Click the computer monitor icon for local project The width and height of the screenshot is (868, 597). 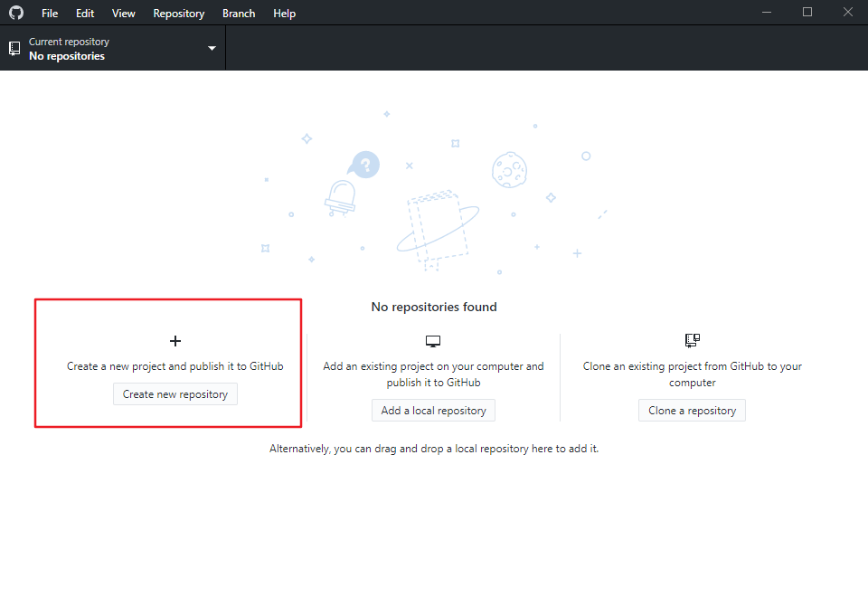click(433, 341)
